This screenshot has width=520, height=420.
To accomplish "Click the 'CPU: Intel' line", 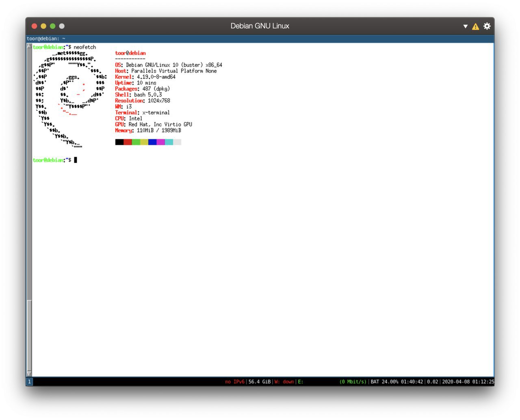I will click(x=128, y=119).
